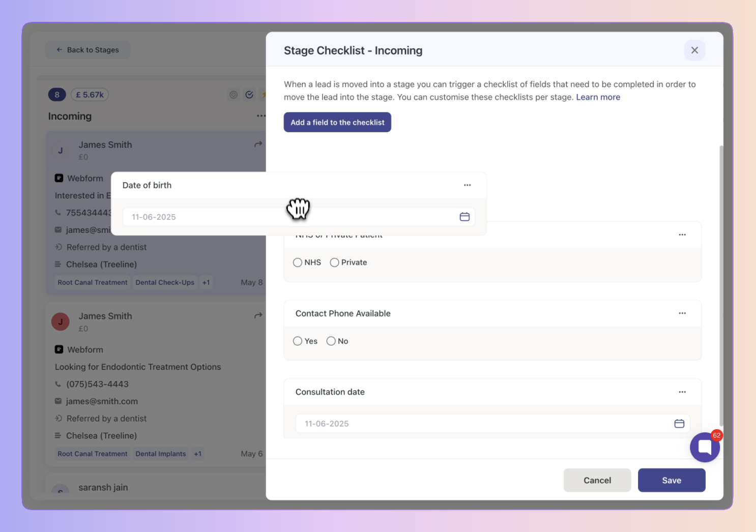Click the Date of birth field title
The image size is (756, 532).
[x=147, y=185]
